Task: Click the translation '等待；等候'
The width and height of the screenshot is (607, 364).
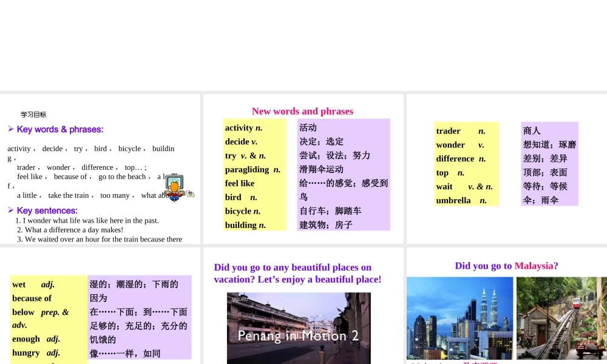Action: click(545, 186)
